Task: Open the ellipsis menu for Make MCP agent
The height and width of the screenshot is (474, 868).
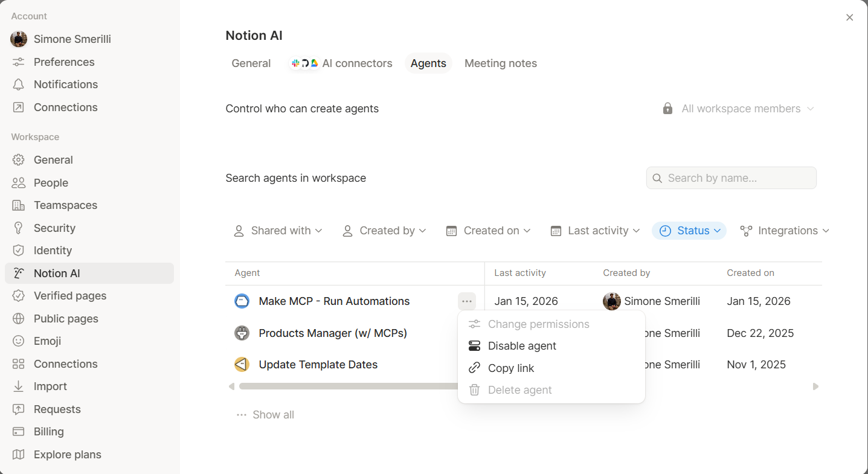Action: click(466, 301)
